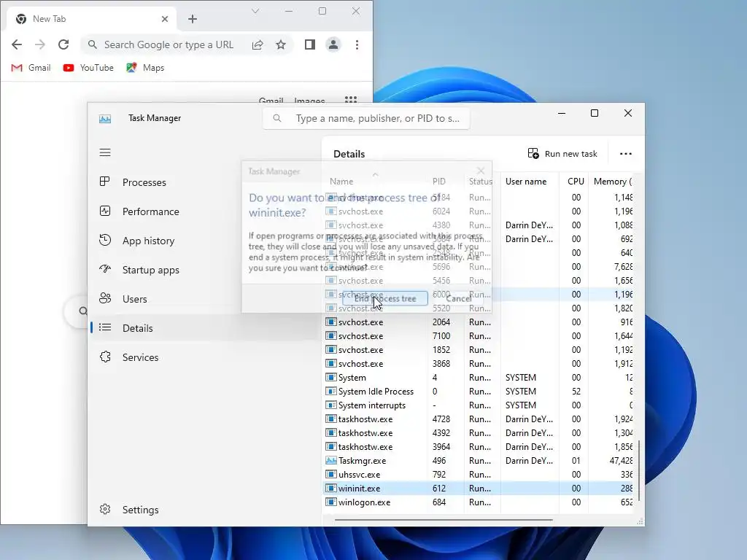
Task: Click the Task Manager app icon
Action: click(105, 119)
